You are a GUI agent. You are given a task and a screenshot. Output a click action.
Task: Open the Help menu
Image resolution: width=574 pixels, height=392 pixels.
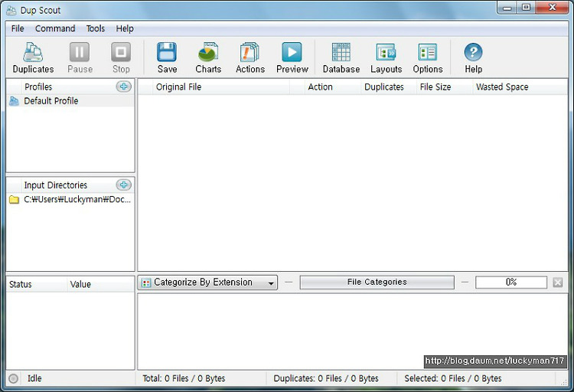125,28
